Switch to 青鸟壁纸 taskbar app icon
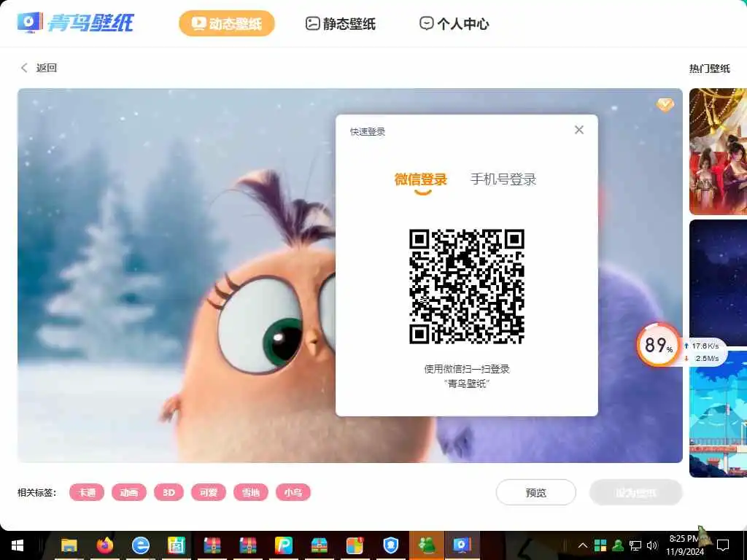Image resolution: width=747 pixels, height=560 pixels. point(462,545)
